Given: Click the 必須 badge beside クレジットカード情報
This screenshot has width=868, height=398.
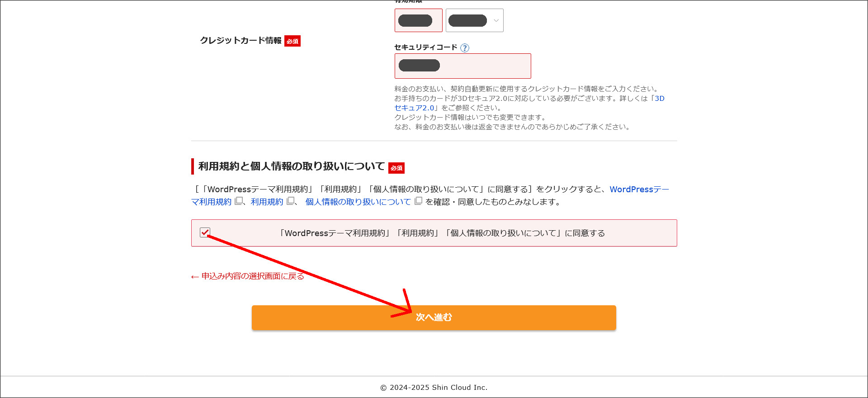Looking at the screenshot, I should (x=292, y=41).
